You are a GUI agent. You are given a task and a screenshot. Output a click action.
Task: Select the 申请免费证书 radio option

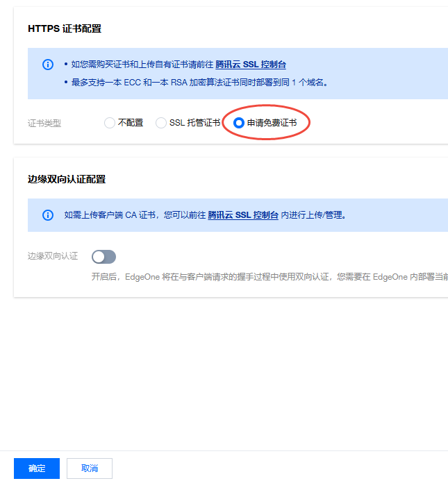coord(239,123)
